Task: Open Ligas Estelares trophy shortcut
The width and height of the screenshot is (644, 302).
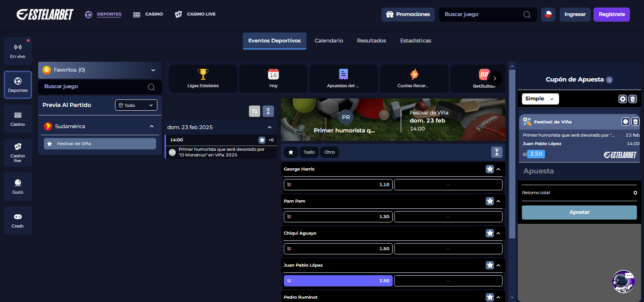Action: [203, 78]
